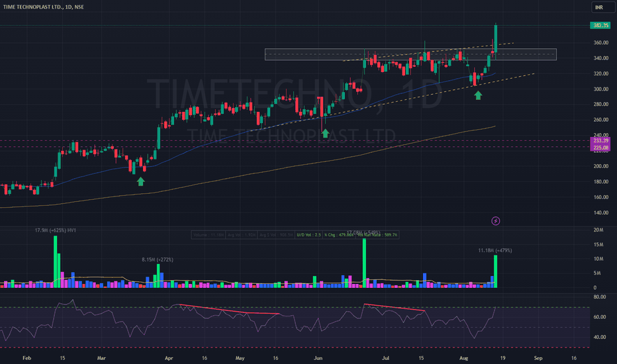This screenshot has width=617, height=364.
Task: Click the 260.00 price axis label
Action: [601, 120]
